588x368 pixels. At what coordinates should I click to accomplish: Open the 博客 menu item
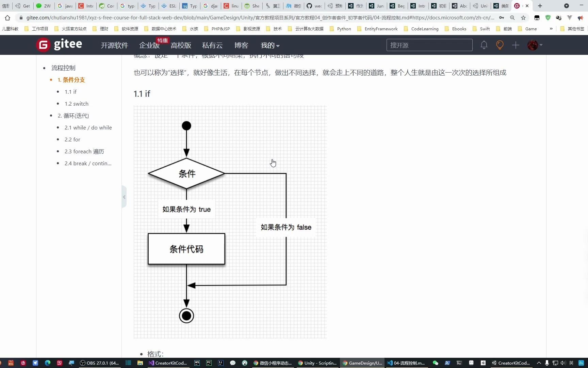pyautogui.click(x=241, y=45)
